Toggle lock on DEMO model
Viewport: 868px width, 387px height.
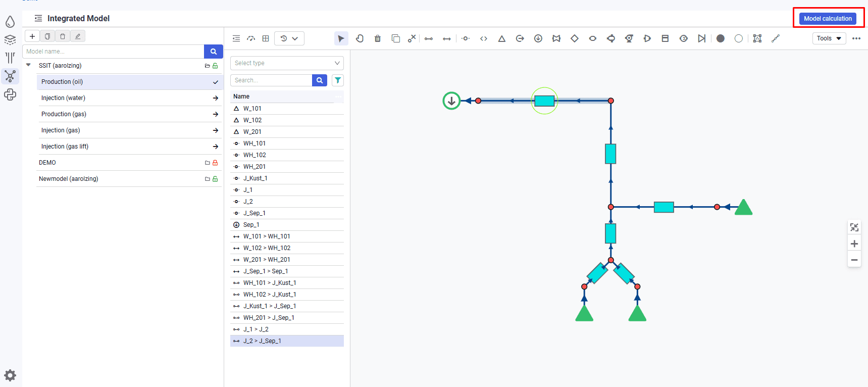point(215,163)
